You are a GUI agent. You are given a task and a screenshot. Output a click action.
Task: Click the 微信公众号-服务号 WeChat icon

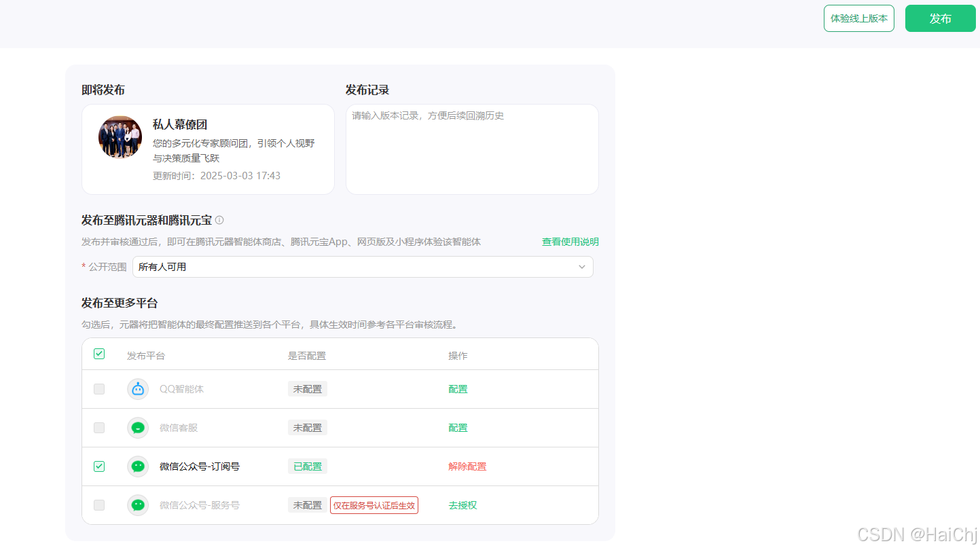pyautogui.click(x=138, y=505)
